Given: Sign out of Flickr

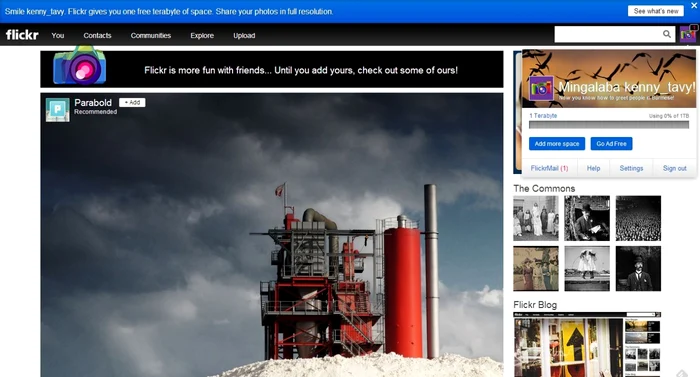Looking at the screenshot, I should pyautogui.click(x=675, y=168).
